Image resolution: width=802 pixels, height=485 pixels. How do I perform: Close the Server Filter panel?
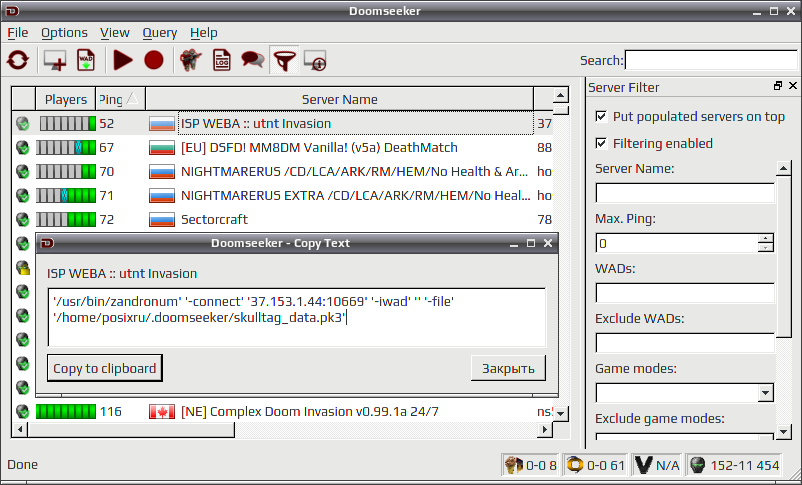click(793, 86)
